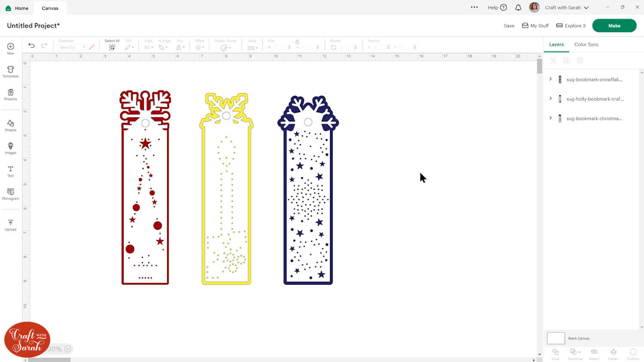Image resolution: width=644 pixels, height=362 pixels.
Task: Go to the Home tab
Action: (x=17, y=8)
